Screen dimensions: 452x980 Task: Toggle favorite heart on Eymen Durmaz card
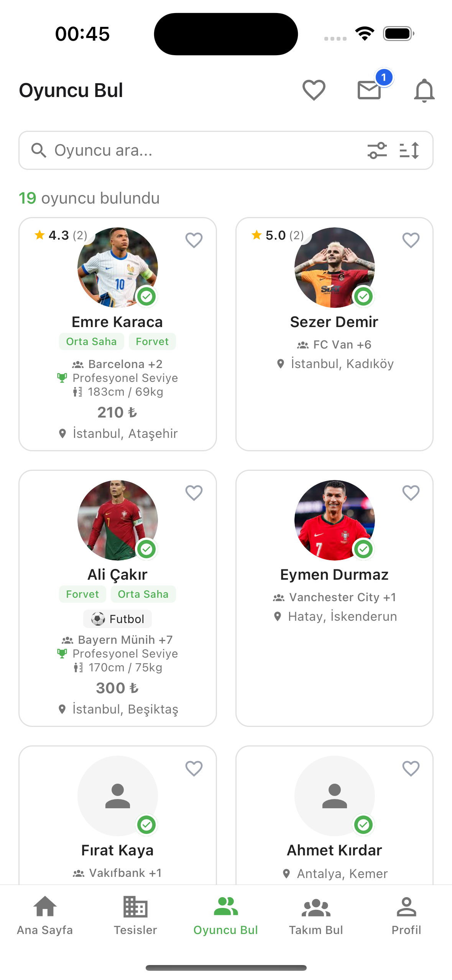coord(411,493)
